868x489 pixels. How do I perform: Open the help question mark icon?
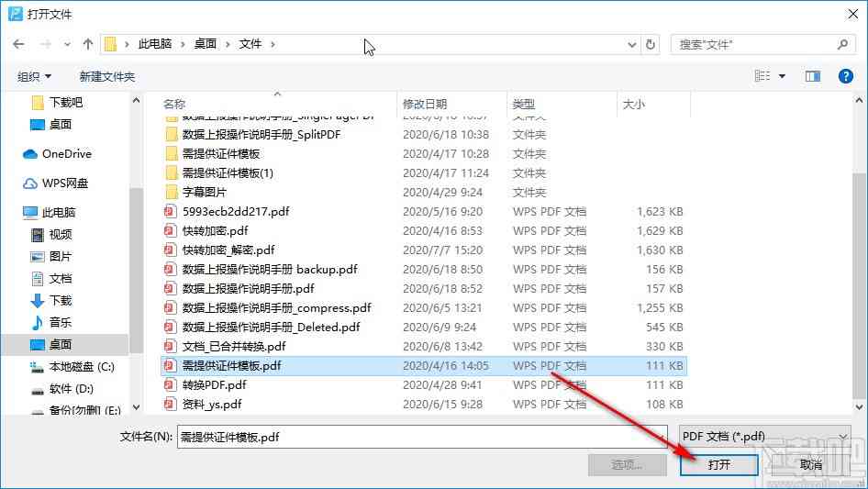tap(845, 76)
